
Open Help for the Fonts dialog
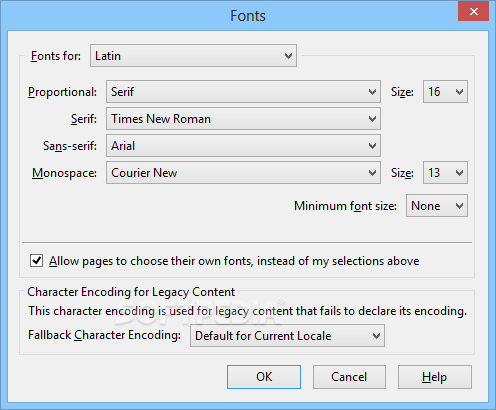click(435, 377)
